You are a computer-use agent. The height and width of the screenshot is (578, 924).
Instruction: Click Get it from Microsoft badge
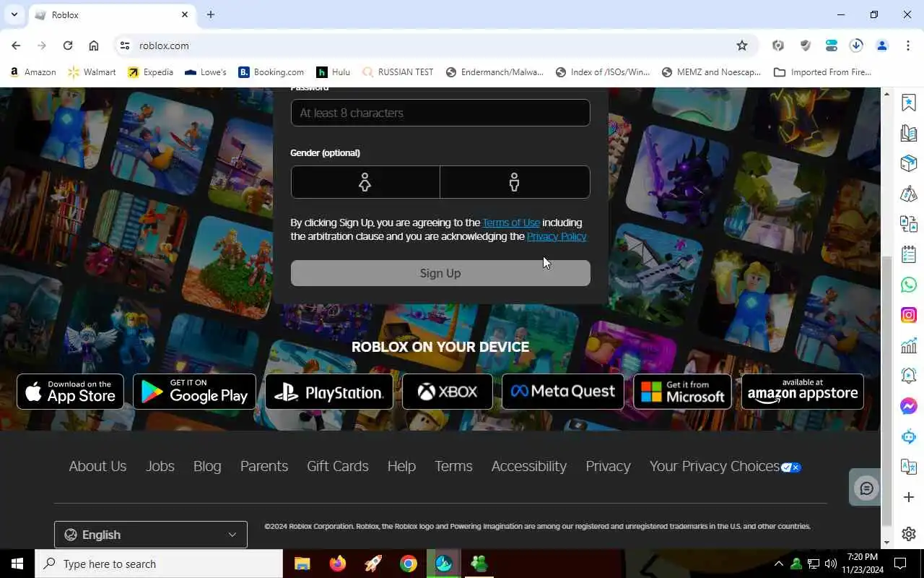click(683, 392)
